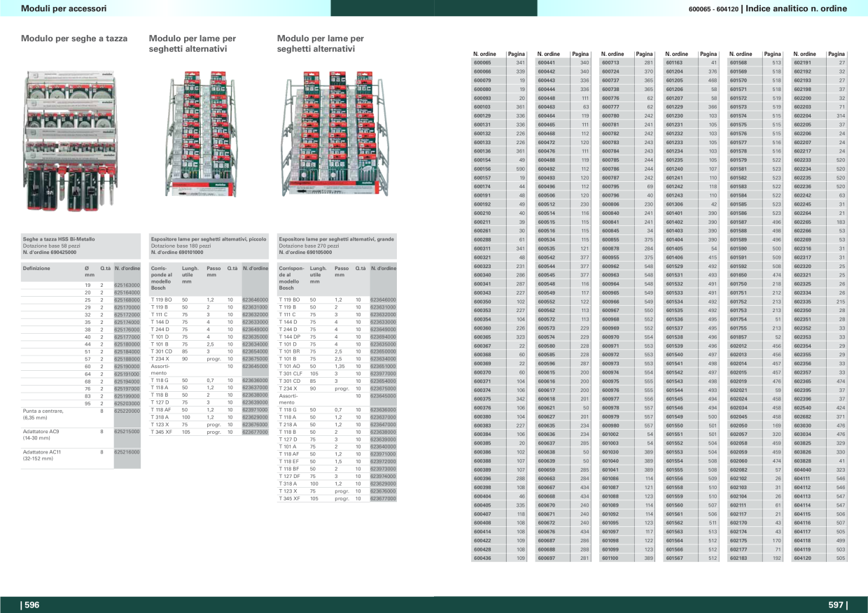
Task: Click order number 623640000
Action: point(384,446)
